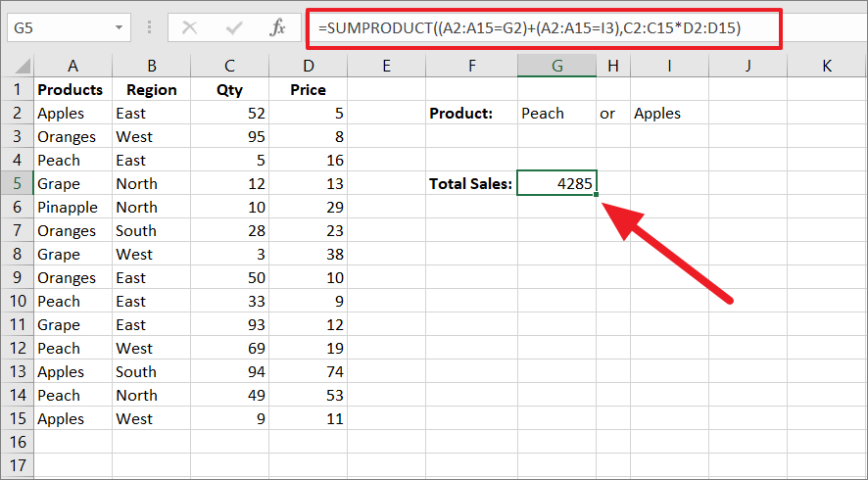The image size is (868, 480).
Task: Click price 53 in row 14
Action: tap(309, 396)
